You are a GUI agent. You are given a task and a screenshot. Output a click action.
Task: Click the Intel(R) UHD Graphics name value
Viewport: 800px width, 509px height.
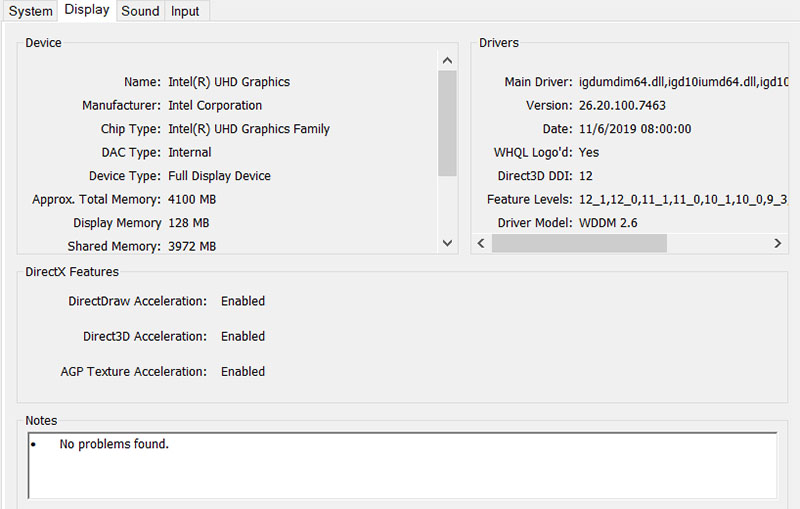pyautogui.click(x=229, y=82)
